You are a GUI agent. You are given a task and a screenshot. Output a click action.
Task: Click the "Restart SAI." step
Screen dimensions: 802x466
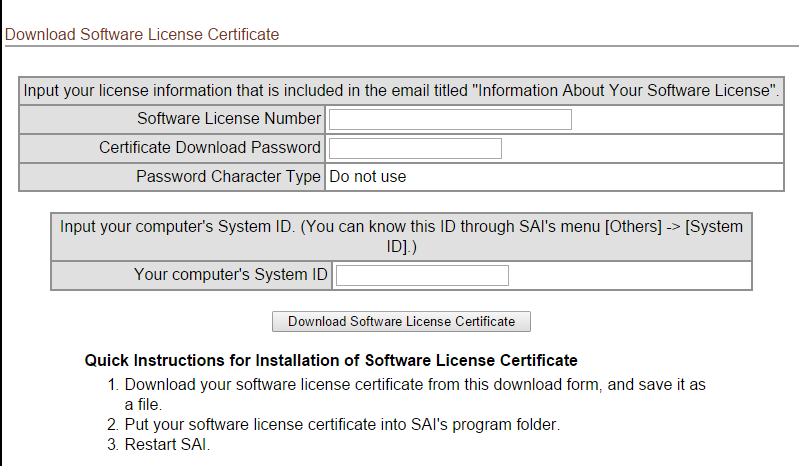[167, 444]
